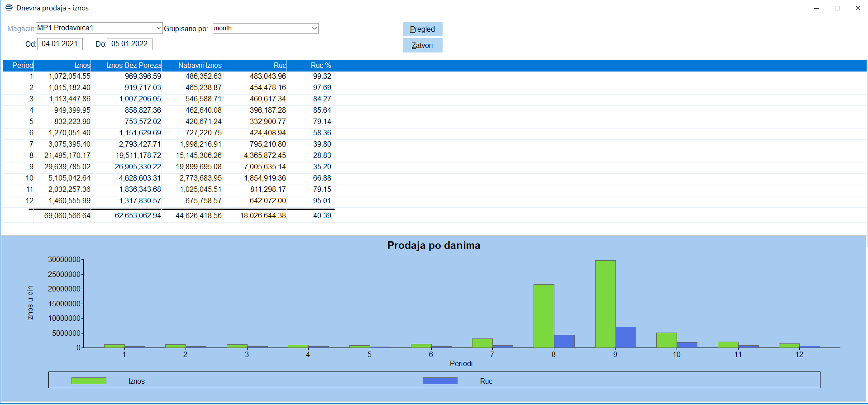The width and height of the screenshot is (868, 405).
Task: Click the Iznos Bez Poreza column header
Action: [127, 66]
